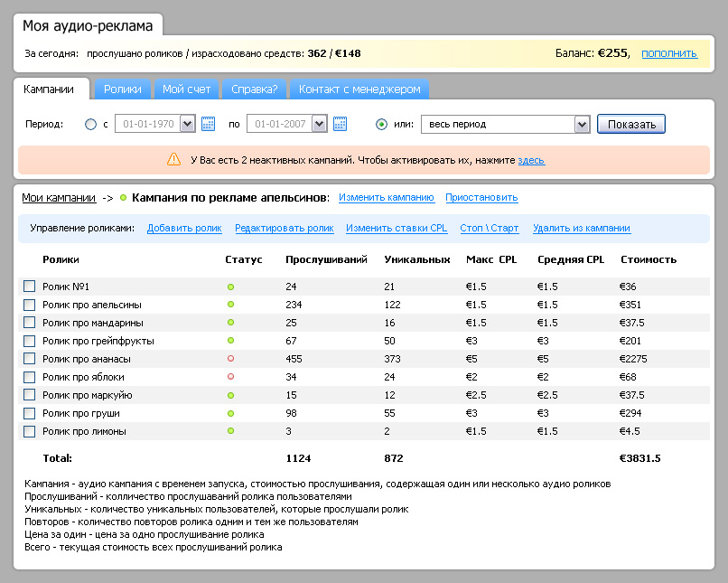Switch to the Ролики tab

click(123, 89)
